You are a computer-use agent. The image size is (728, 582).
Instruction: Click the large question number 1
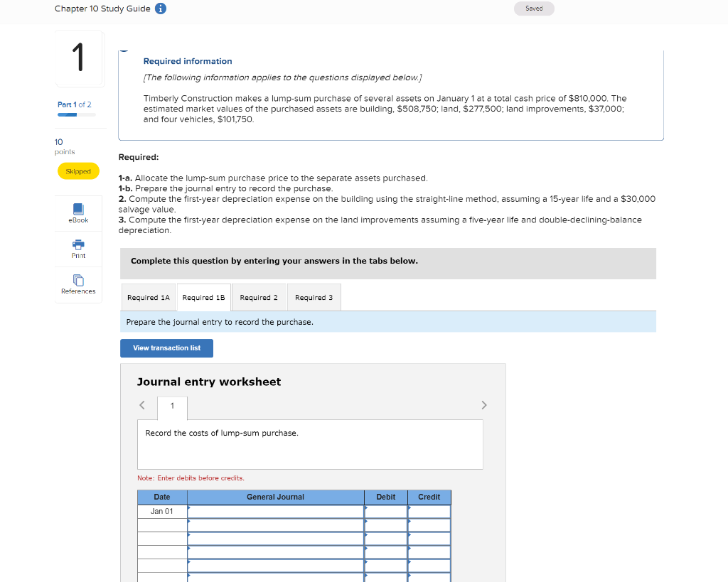tap(78, 58)
